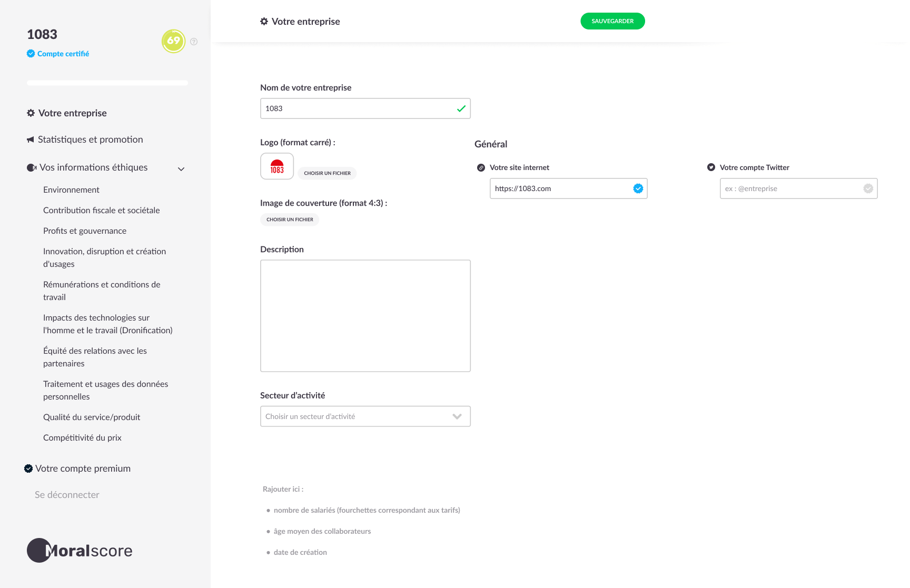Open Impacts des technologies (Dronification)
The height and width of the screenshot is (588, 910).
(108, 324)
